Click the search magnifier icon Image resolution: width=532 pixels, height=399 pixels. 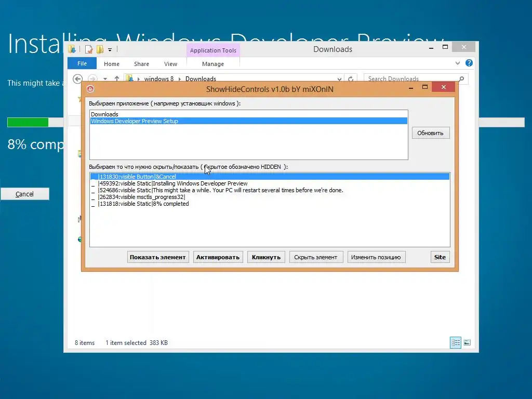tap(461, 79)
